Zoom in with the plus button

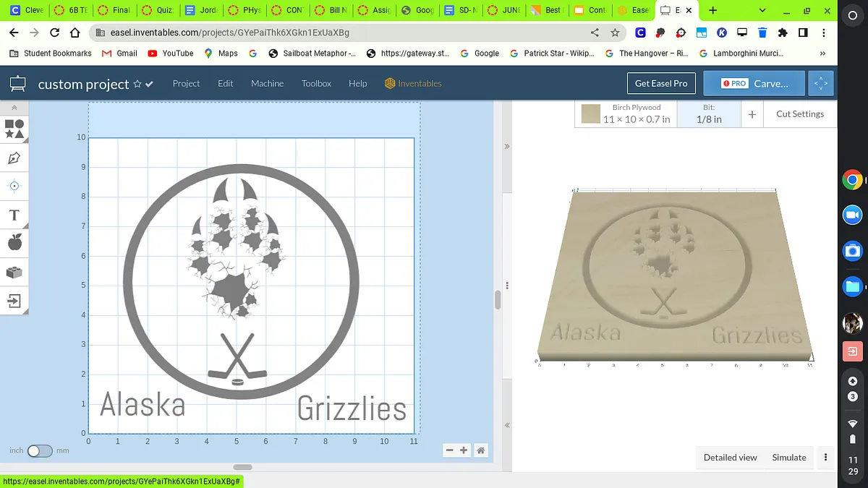(x=464, y=450)
